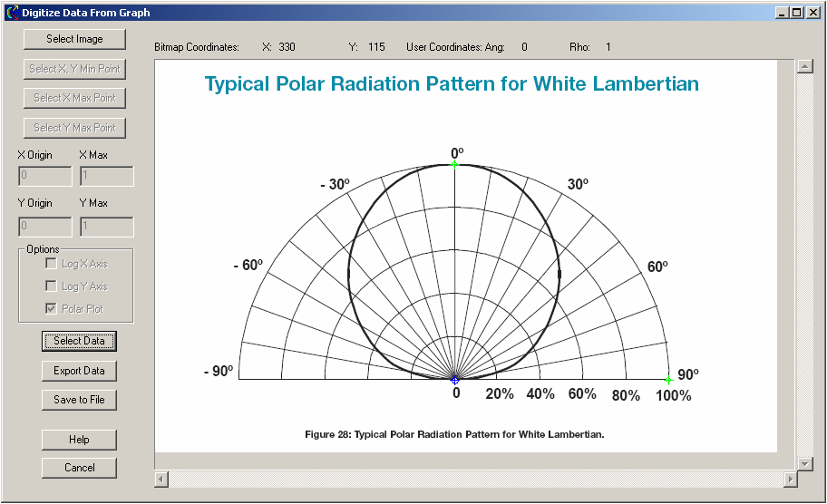Toggle the Polar Plot checkbox
The height and width of the screenshot is (504, 827).
coord(52,309)
